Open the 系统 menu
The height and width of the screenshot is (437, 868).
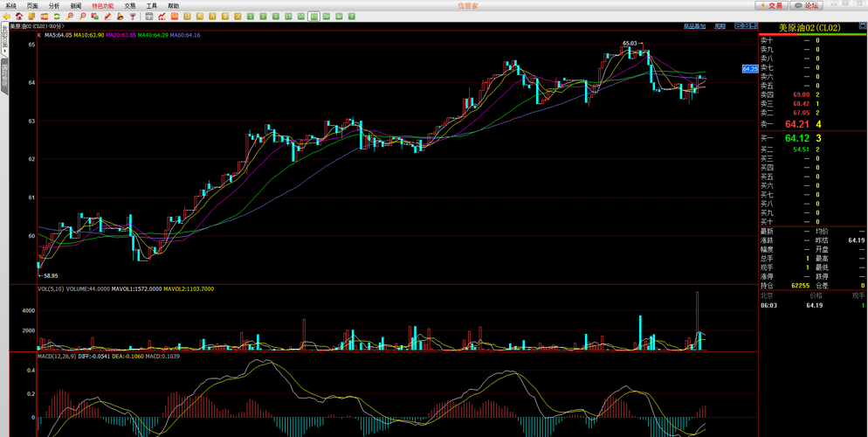point(11,5)
